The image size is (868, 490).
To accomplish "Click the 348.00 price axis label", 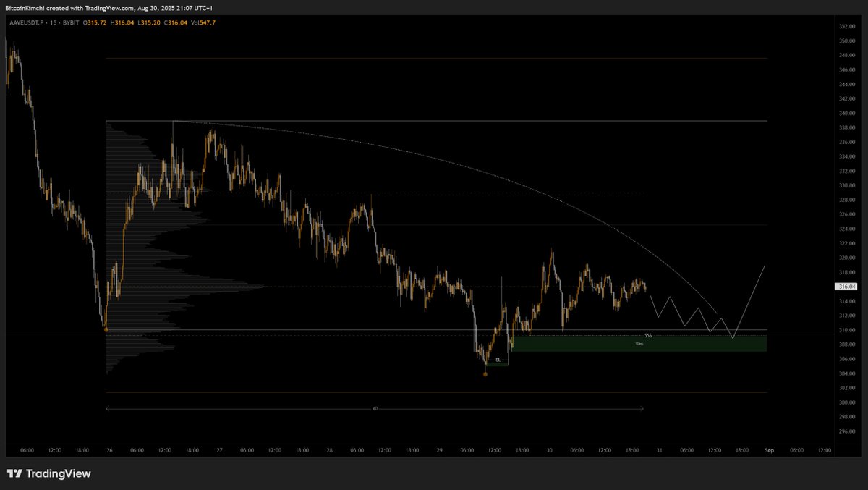I will pyautogui.click(x=847, y=55).
